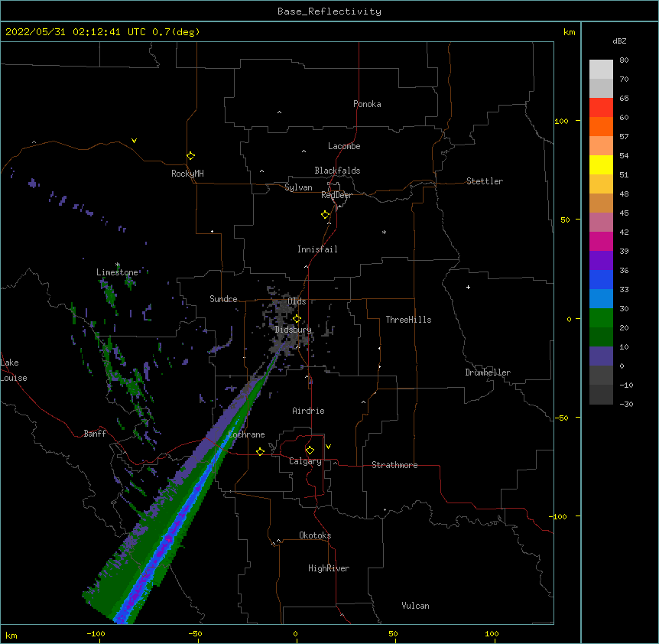Click the white caret marker below Ponoka
The height and width of the screenshot is (644, 659).
pos(280,112)
